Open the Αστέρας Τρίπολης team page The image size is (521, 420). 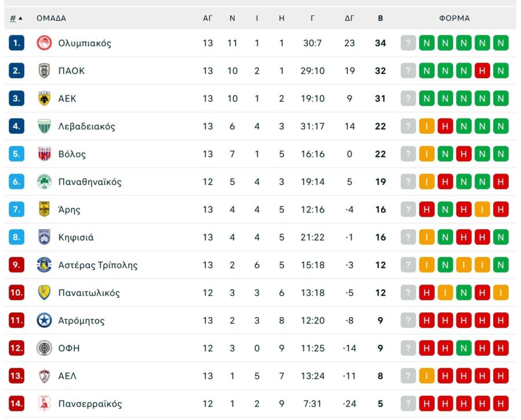pos(98,265)
